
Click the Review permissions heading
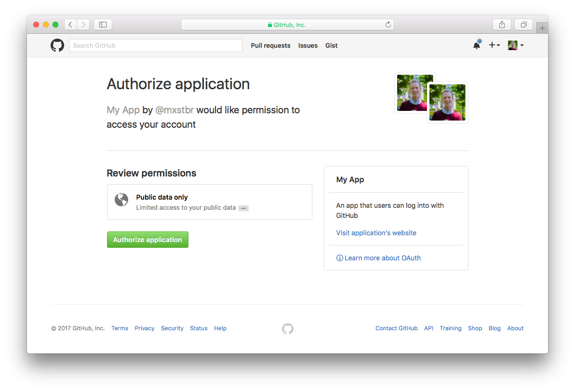click(151, 173)
